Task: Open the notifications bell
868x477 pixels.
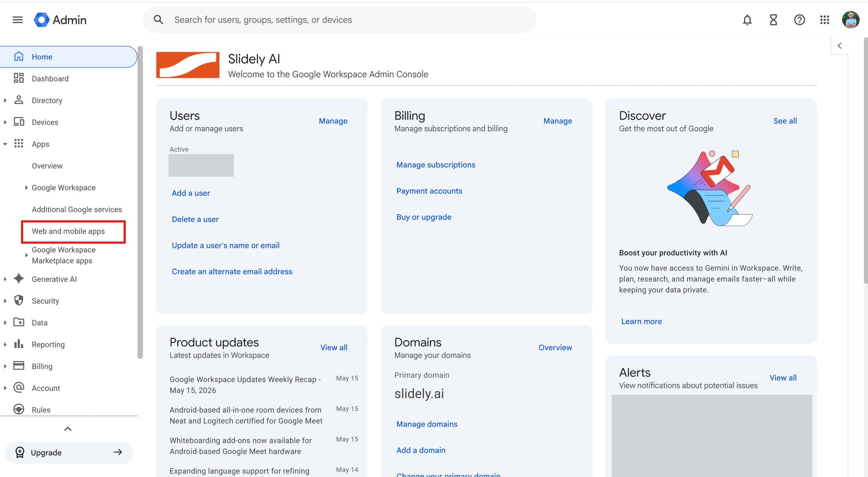Action: click(747, 20)
